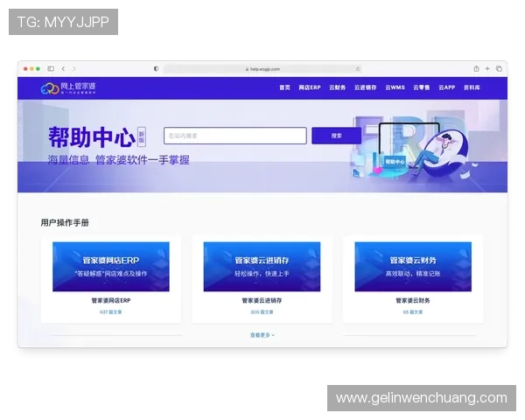Screen dimensions: 525x420
Task: Click the 搜索 search button
Action: 337,136
